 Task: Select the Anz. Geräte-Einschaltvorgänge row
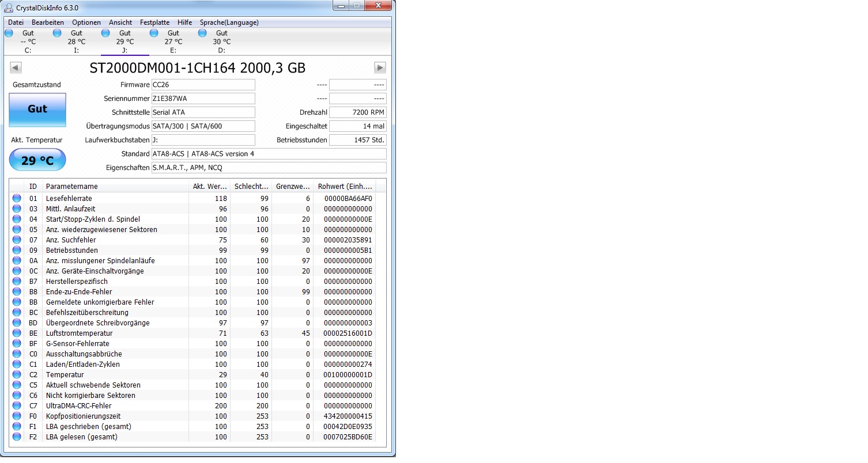click(x=193, y=271)
